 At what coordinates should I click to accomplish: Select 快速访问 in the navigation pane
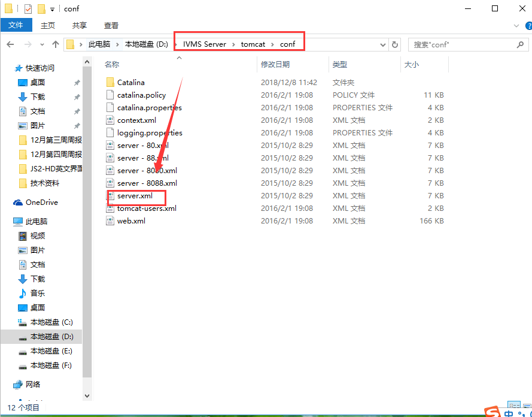click(x=39, y=68)
